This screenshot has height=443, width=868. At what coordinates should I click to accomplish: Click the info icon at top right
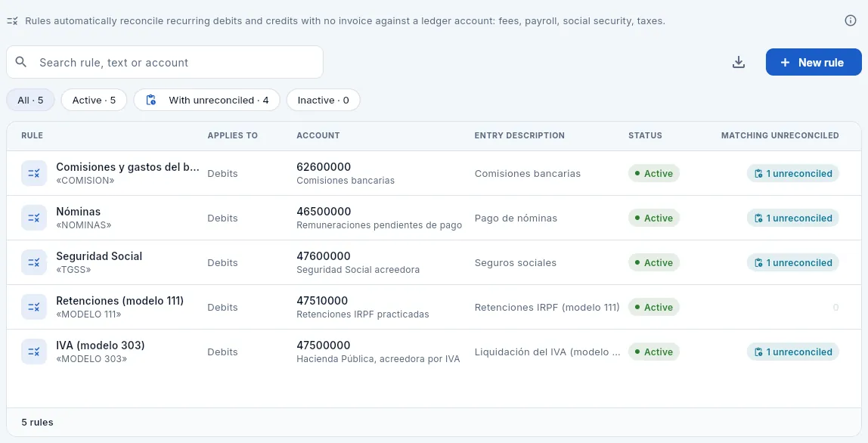point(851,20)
